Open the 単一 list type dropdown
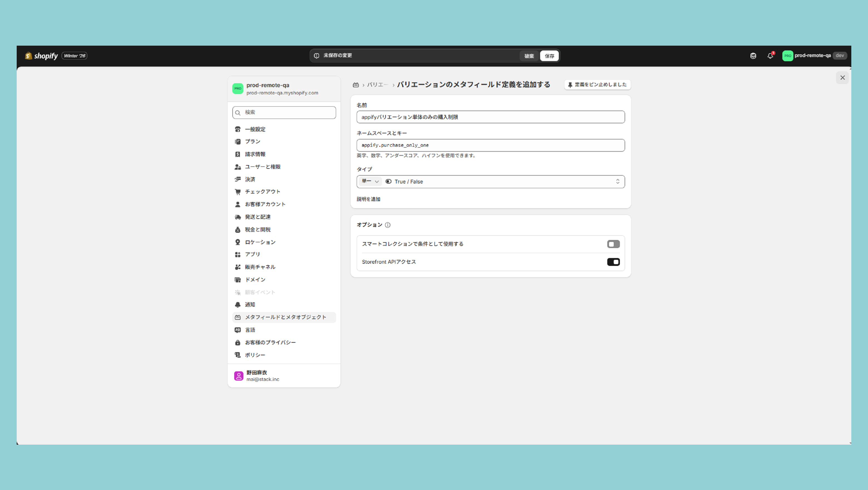868x490 pixels. (x=370, y=182)
